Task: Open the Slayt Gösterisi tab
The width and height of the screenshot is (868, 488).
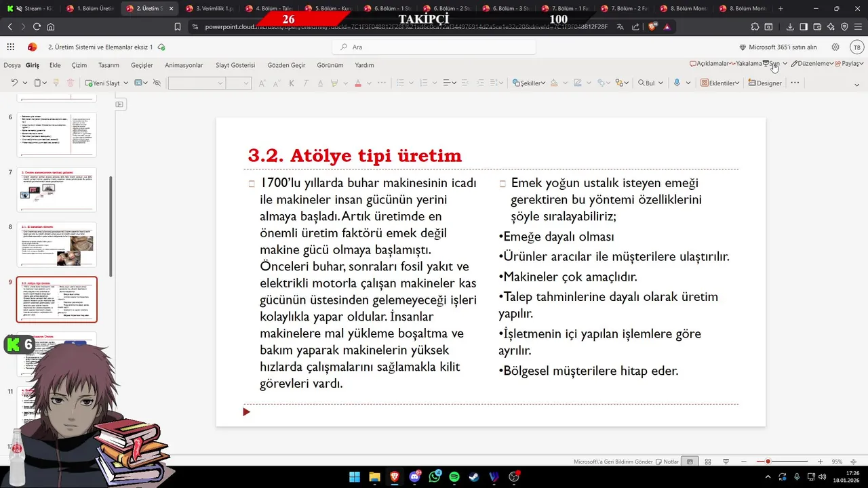Action: (235, 65)
